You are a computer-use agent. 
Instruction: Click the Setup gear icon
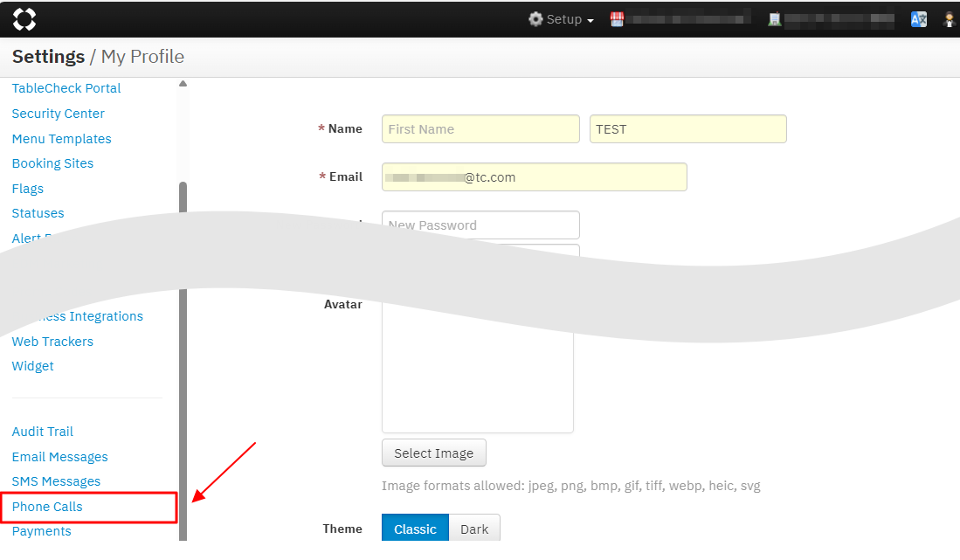coord(535,19)
